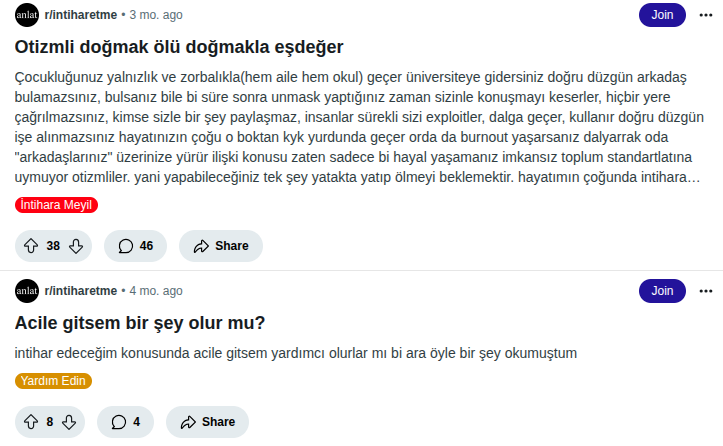Join r/intiharetme from the first post

(x=662, y=15)
